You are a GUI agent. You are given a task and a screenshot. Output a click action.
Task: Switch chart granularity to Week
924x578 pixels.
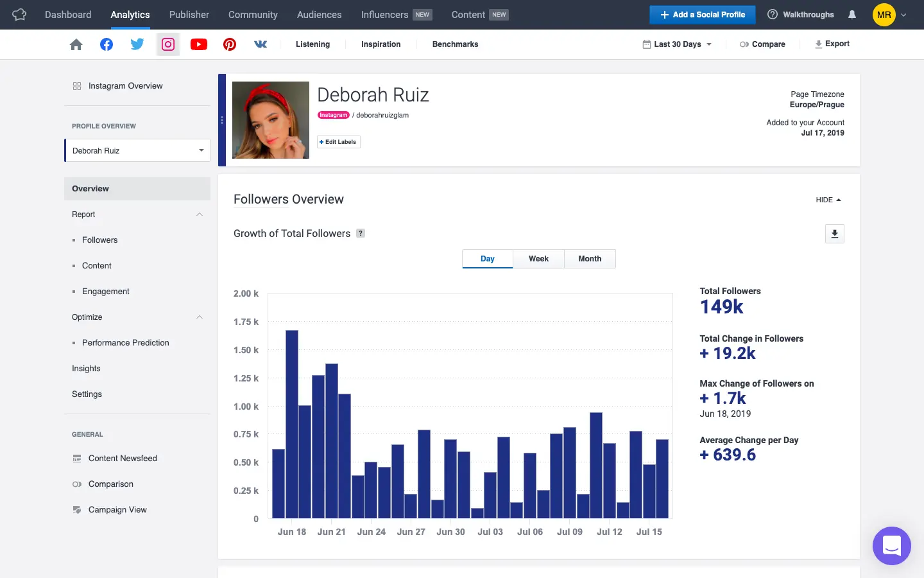(538, 259)
